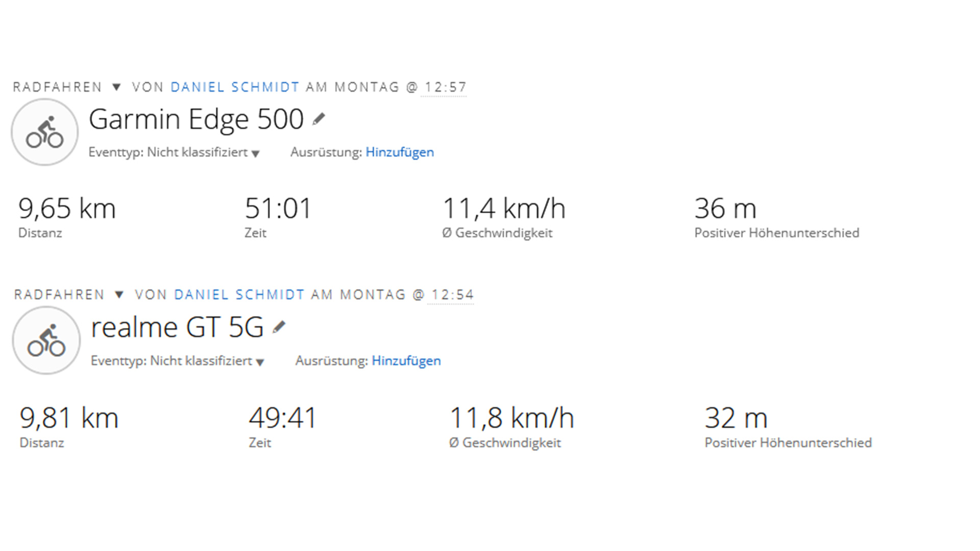Open the Daniel Schmidt profile link in the second activity
The height and width of the screenshot is (551, 980).
pyautogui.click(x=239, y=295)
